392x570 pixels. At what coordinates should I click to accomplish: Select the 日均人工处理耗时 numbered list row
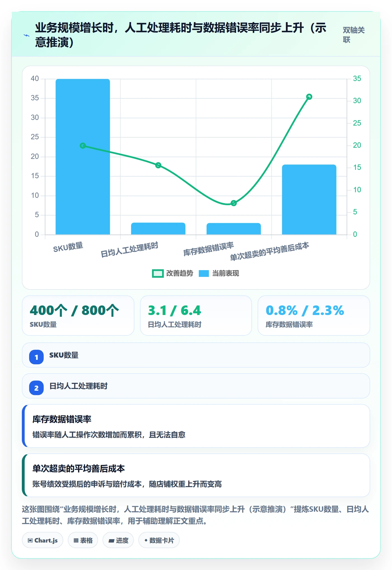click(x=196, y=386)
